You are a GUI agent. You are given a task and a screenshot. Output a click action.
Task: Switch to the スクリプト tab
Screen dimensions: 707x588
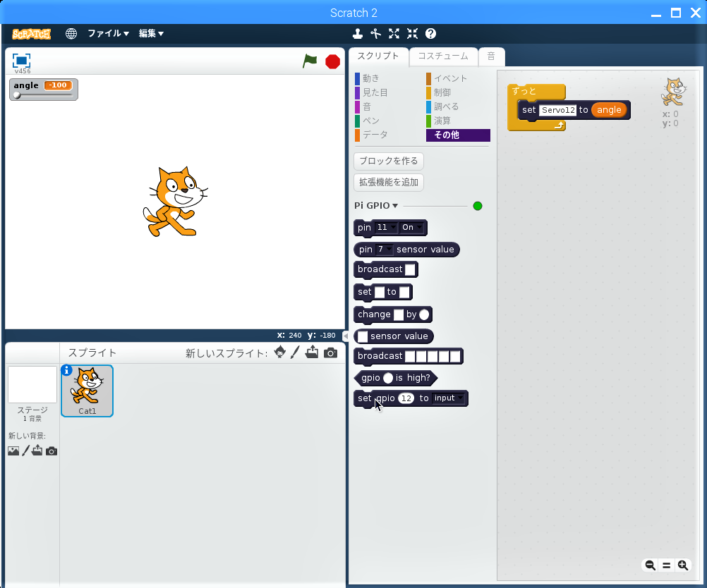(378, 56)
